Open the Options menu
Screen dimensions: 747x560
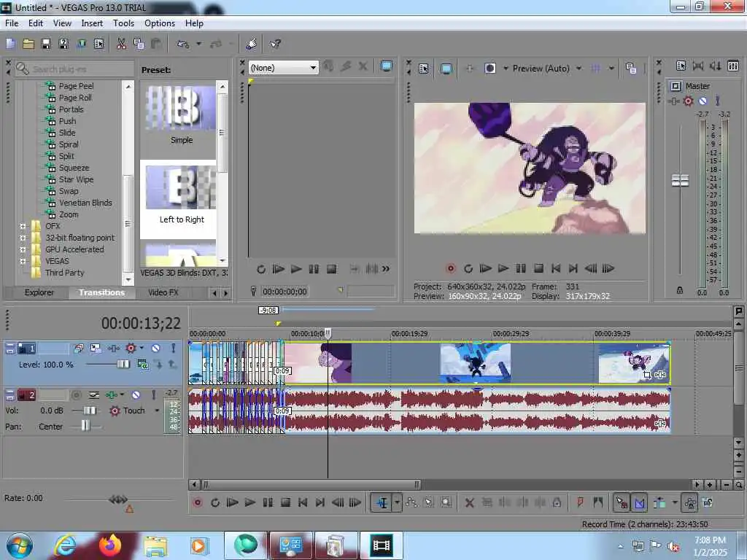tap(160, 23)
